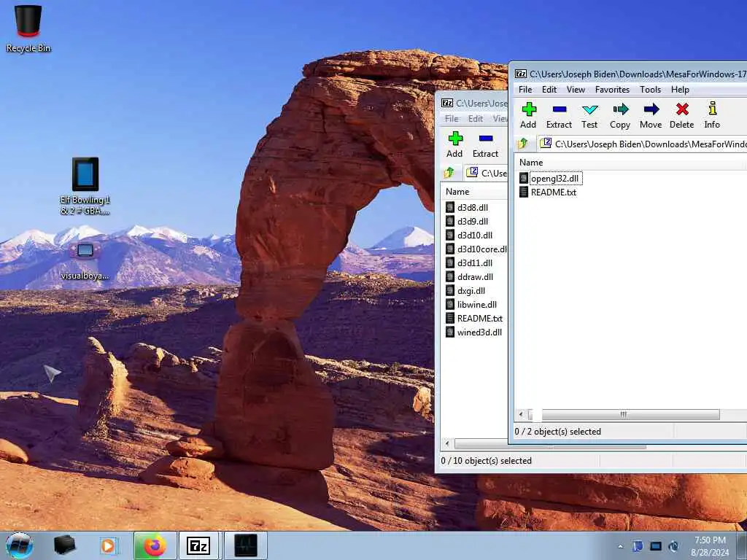Click the tray icon left of the clock

coord(674,546)
